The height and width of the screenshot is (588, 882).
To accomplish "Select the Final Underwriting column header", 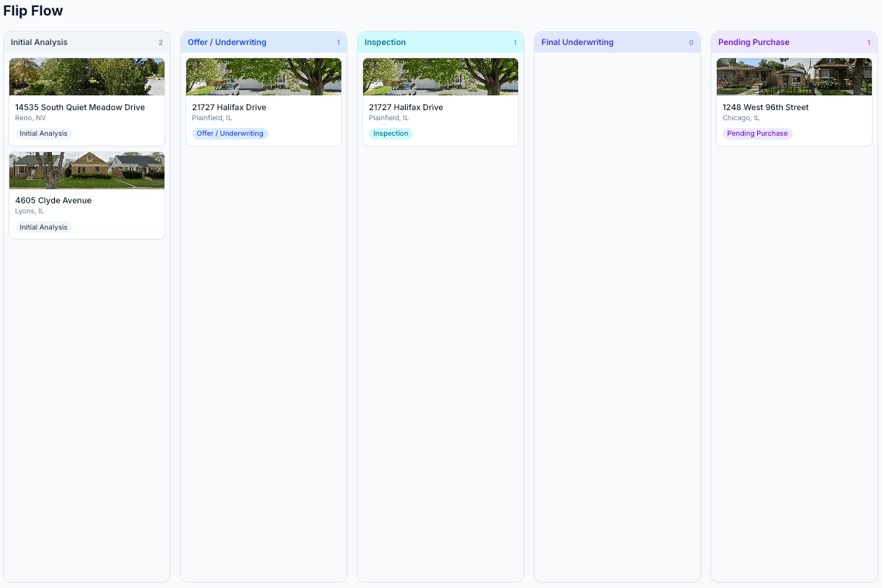I will tap(617, 42).
